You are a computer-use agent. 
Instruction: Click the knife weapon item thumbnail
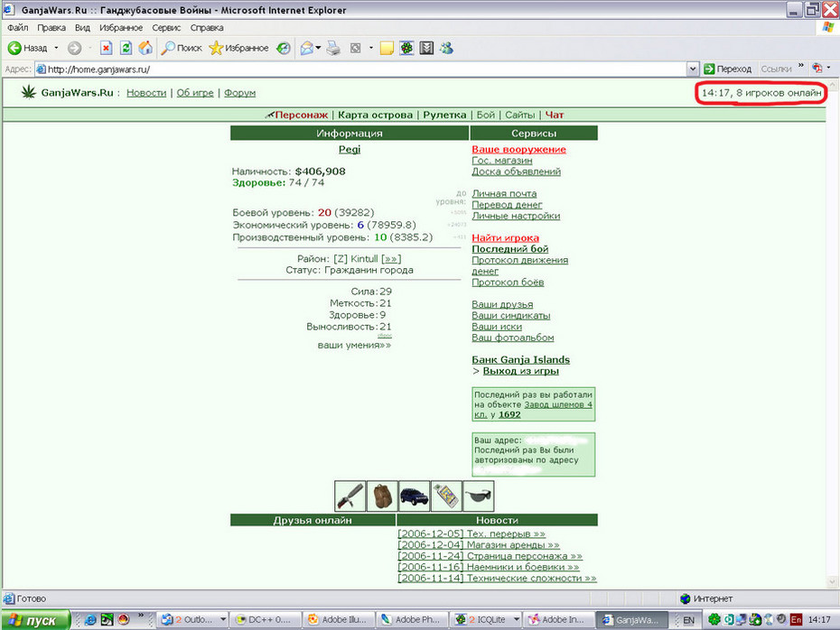pos(350,496)
